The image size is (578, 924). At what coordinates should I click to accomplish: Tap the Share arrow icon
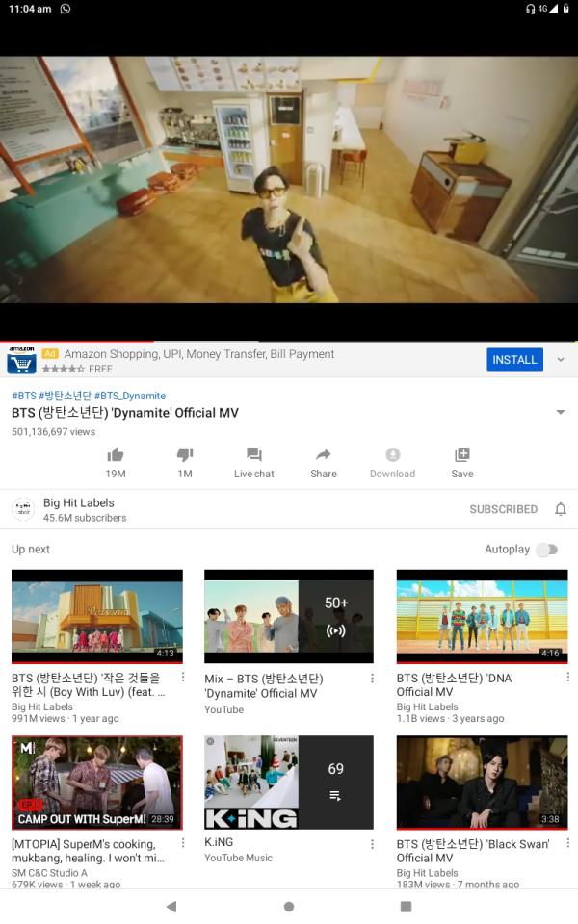(x=324, y=454)
